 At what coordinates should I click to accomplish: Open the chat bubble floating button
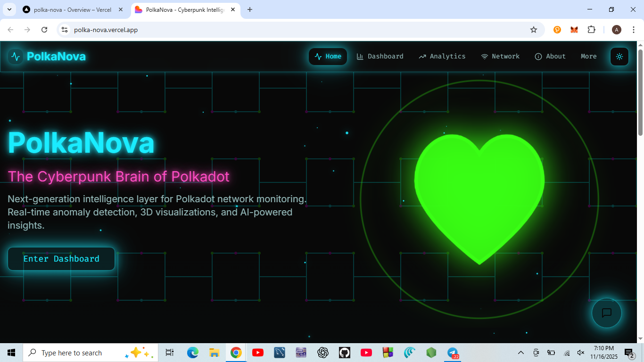[x=607, y=313]
